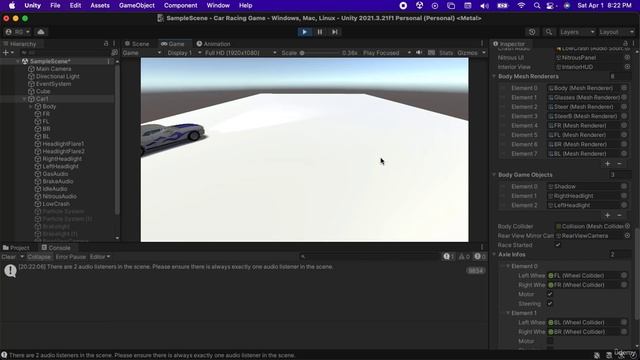Select the BrakeAudio object

[58, 181]
